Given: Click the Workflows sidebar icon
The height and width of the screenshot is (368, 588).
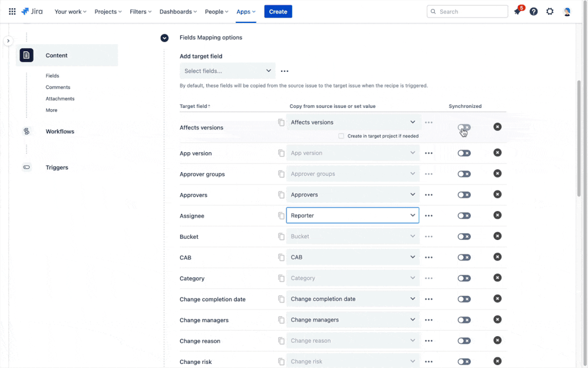Looking at the screenshot, I should pyautogui.click(x=26, y=131).
